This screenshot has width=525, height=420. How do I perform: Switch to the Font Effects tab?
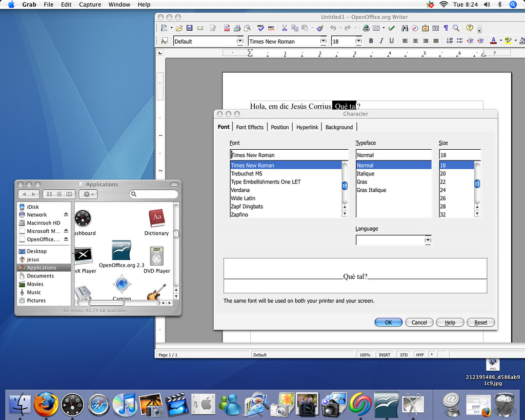250,127
